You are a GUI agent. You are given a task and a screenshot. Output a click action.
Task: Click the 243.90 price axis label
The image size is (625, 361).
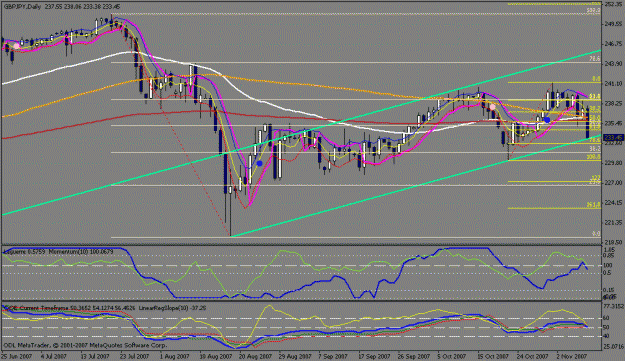[614, 63]
